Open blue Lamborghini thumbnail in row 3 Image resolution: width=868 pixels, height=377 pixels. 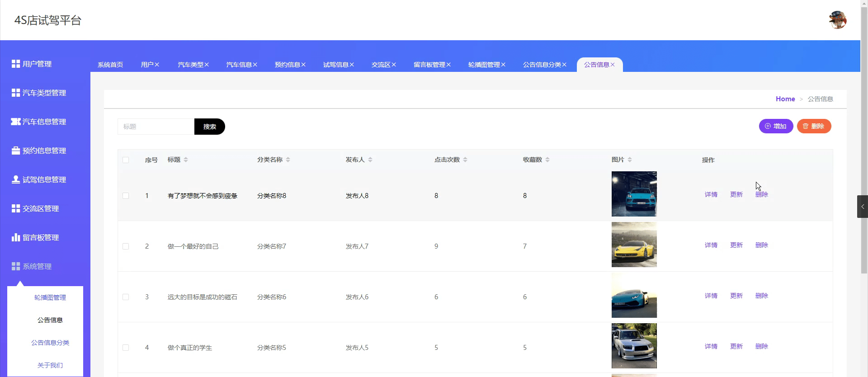click(x=634, y=295)
